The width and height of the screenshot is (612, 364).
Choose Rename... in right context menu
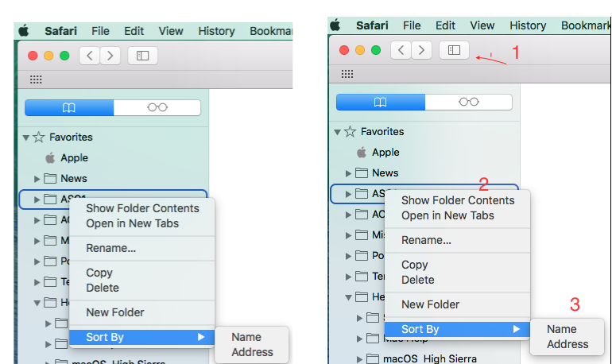click(458, 240)
